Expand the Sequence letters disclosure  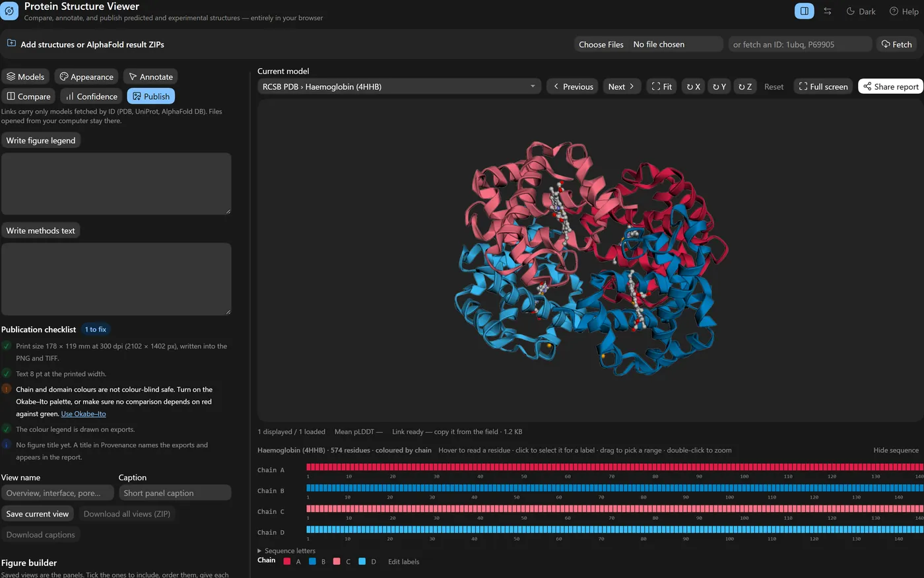click(286, 551)
